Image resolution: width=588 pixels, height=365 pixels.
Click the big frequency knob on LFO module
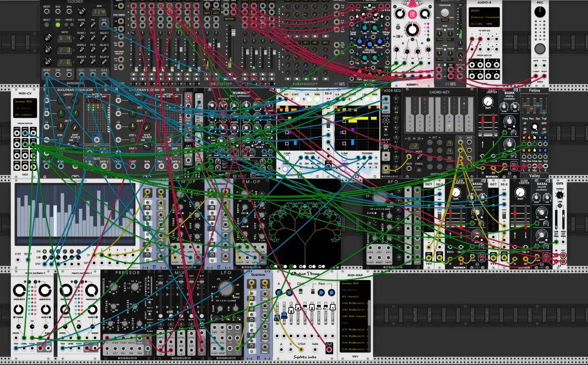[x=227, y=288]
